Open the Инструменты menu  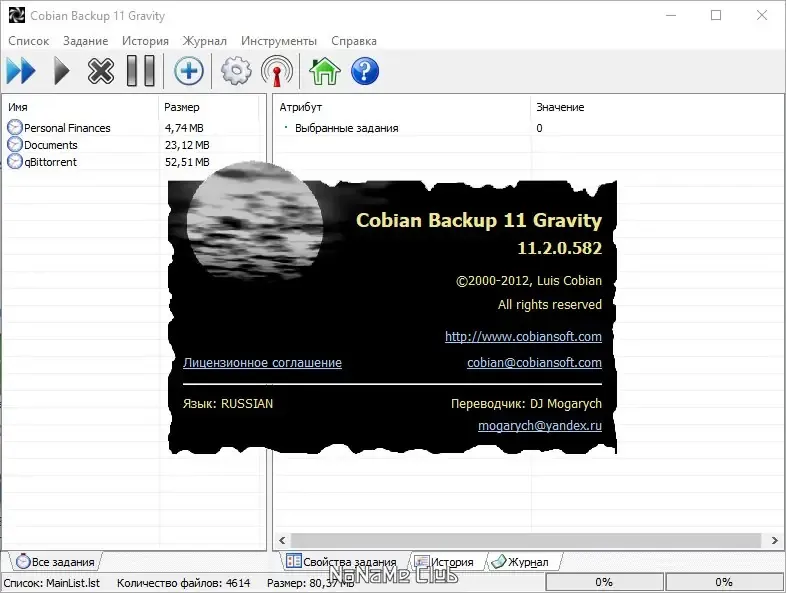click(279, 41)
